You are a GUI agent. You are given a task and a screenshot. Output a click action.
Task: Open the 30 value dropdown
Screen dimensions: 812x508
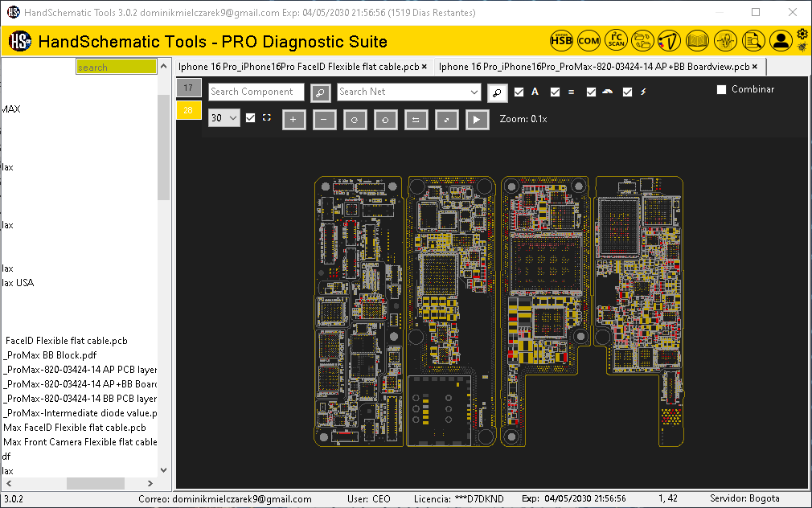(224, 118)
